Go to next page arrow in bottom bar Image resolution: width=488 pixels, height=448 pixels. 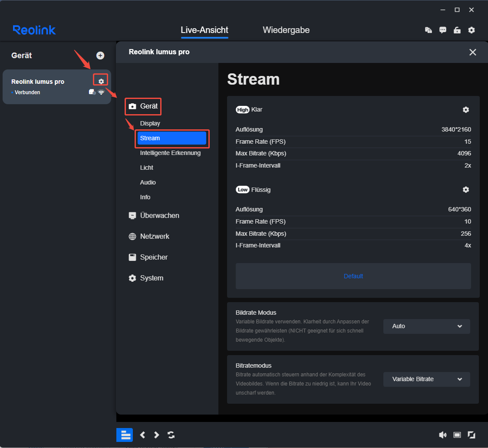click(x=157, y=435)
